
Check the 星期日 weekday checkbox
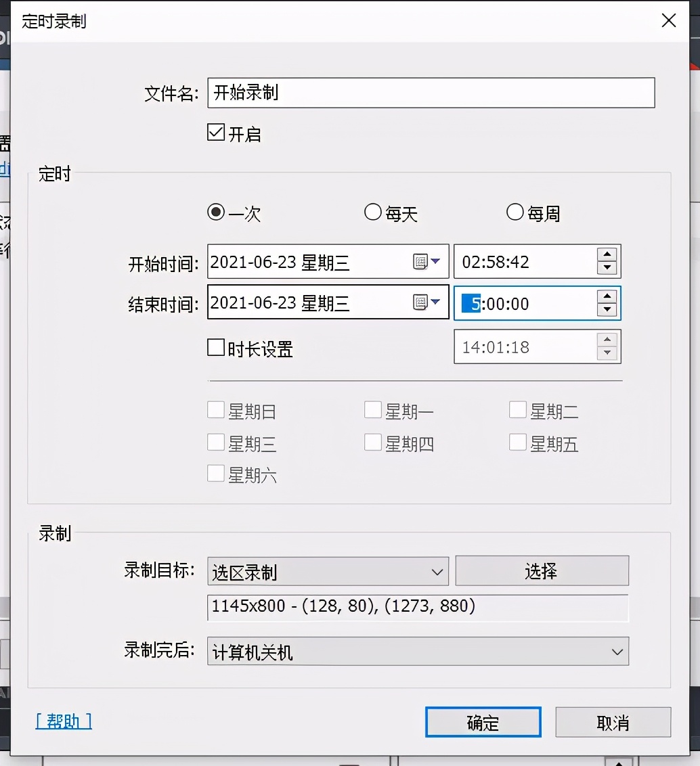coord(216,409)
